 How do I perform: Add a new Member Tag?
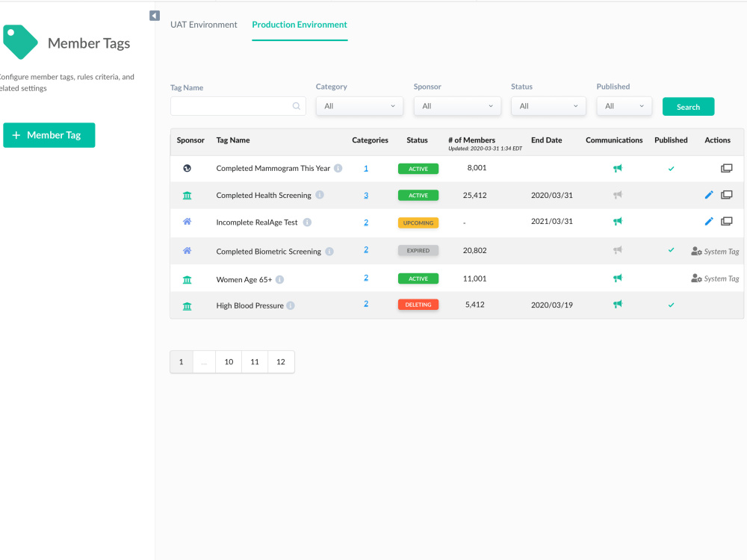(49, 135)
